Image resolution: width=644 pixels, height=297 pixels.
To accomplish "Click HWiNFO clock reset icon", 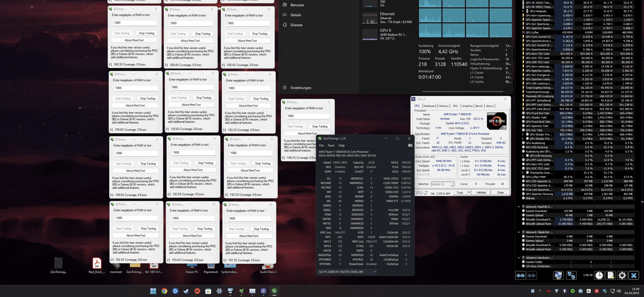I will 599,276.
